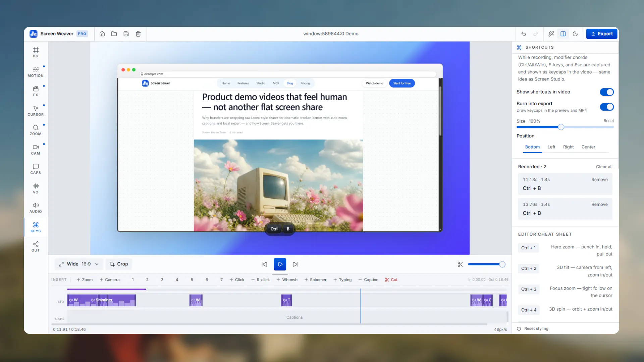
Task: Insert a Whoosh sound effect
Action: [287, 280]
